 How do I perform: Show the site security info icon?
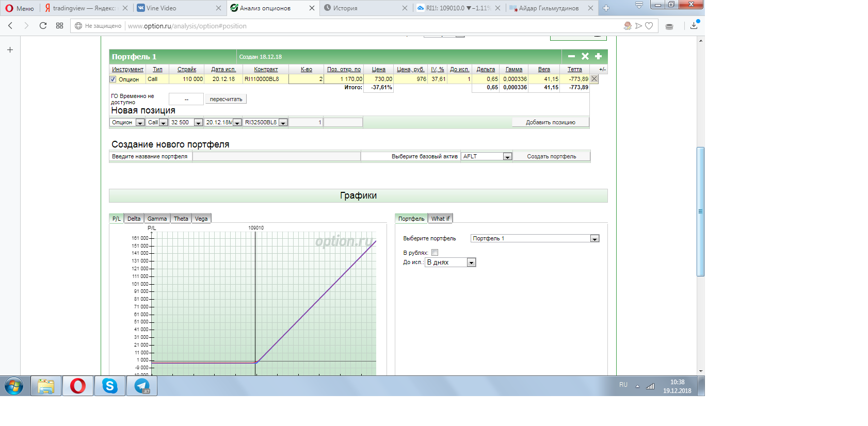click(78, 26)
